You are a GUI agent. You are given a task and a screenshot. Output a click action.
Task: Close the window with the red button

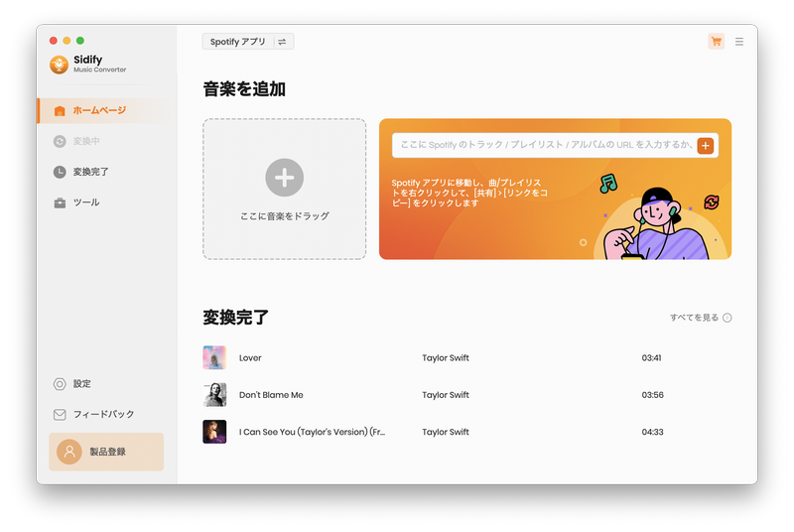(54, 41)
